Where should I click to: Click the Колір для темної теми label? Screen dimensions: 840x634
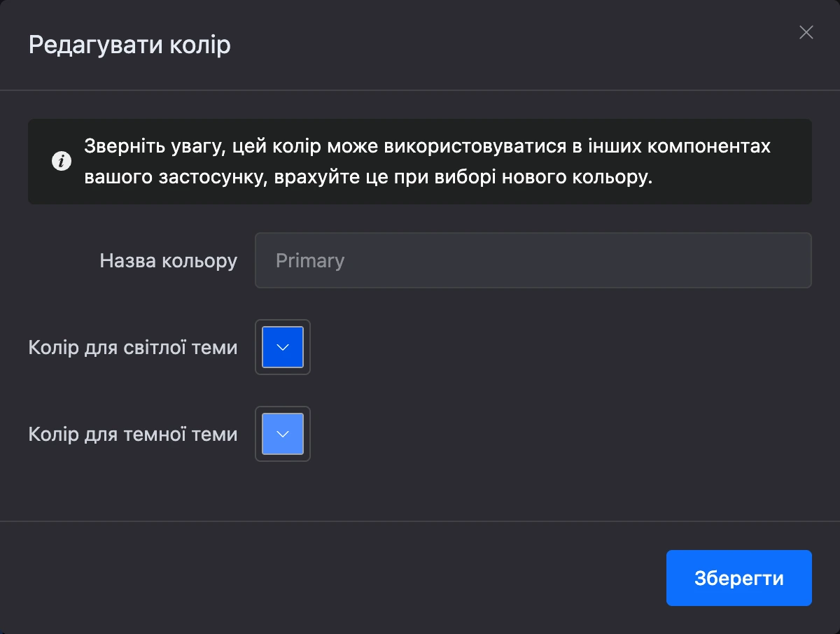point(133,435)
